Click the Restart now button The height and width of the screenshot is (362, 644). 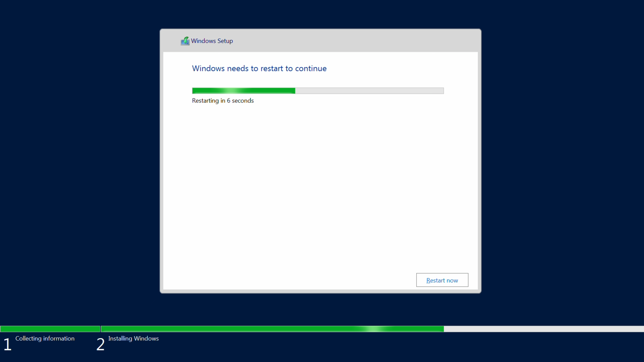[442, 280]
